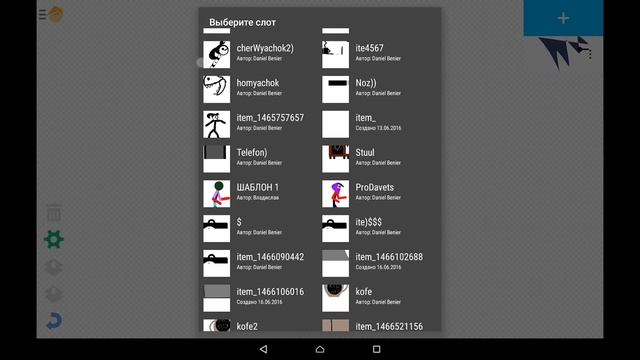
Task: Choose ite)$$$ thumbnail
Action: tap(336, 229)
